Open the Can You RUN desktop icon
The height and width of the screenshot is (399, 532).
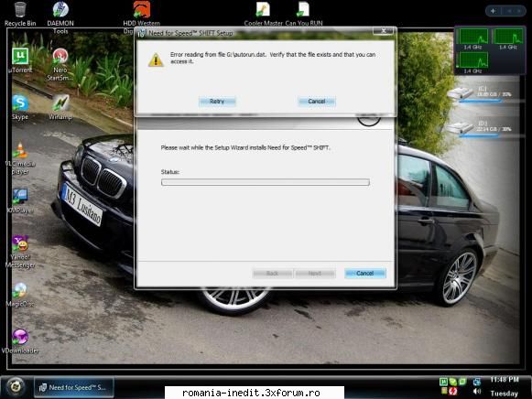tap(304, 14)
